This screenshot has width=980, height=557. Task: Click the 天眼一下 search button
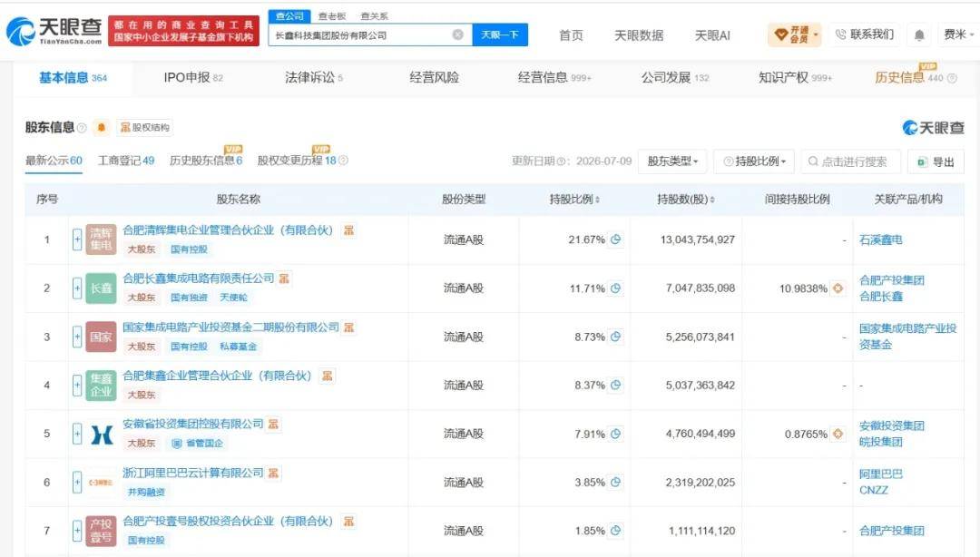[x=500, y=35]
